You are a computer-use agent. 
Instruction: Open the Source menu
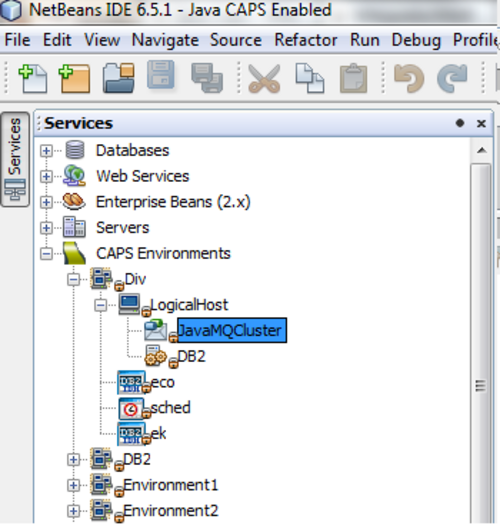click(x=236, y=40)
